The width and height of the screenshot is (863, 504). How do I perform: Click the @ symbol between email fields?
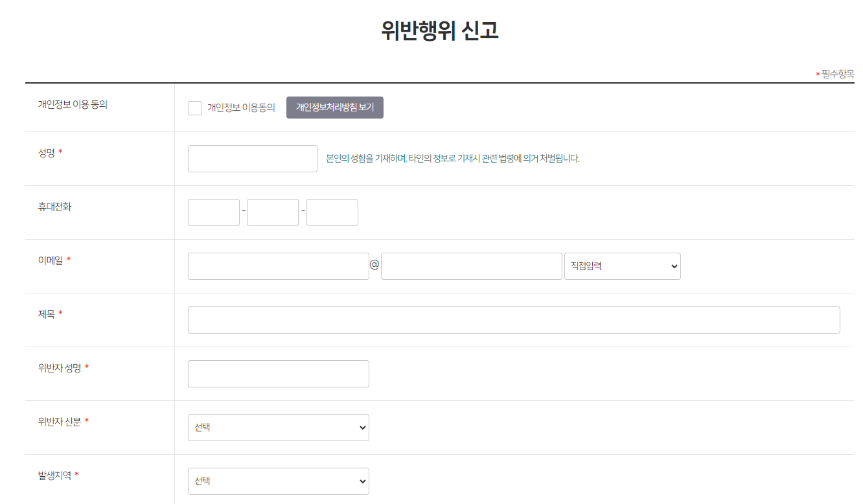[374, 266]
